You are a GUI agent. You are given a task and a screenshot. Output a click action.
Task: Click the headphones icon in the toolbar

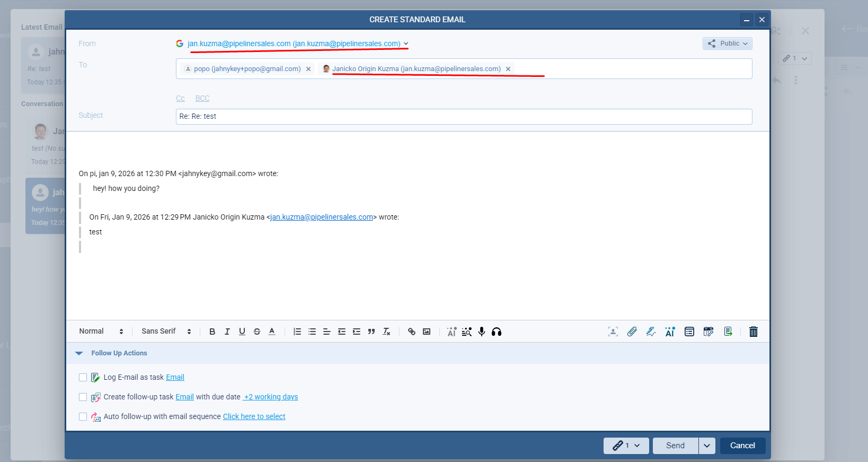coord(497,332)
